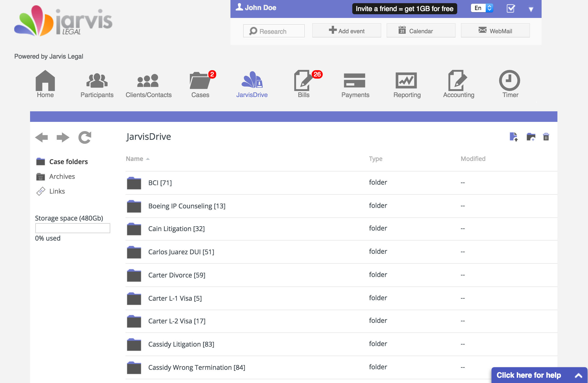Image resolution: width=588 pixels, height=383 pixels.
Task: Go back with the left arrow
Action: (x=42, y=137)
